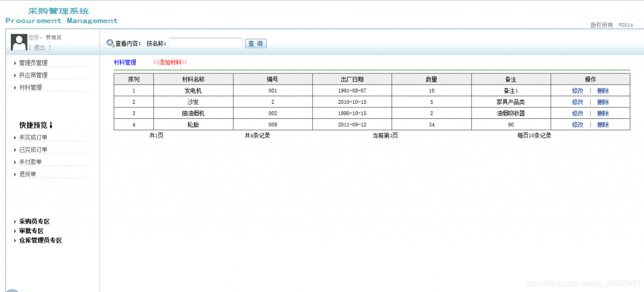This screenshot has height=292, width=644.
Task: Click 删除 for 沙发 row
Action: (x=603, y=102)
